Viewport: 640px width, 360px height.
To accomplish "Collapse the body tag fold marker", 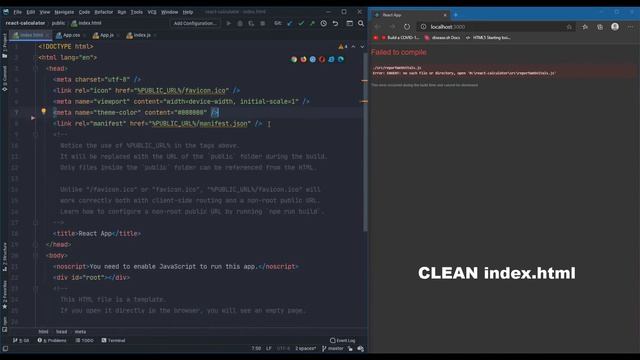I will (36, 256).
